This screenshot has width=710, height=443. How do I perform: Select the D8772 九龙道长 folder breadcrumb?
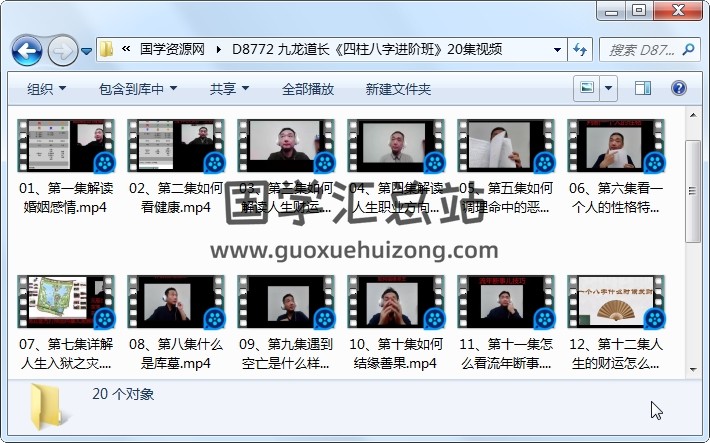(x=367, y=49)
